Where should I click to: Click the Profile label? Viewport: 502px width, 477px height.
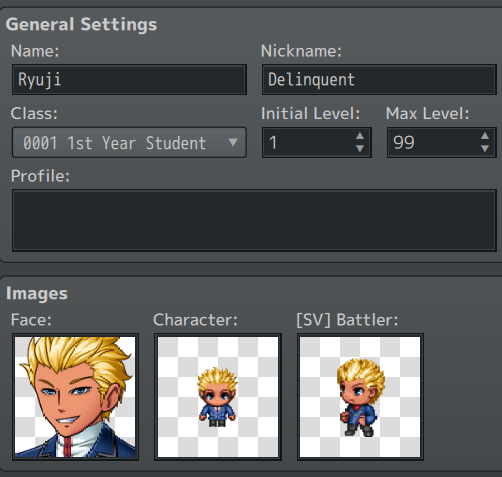(40, 176)
